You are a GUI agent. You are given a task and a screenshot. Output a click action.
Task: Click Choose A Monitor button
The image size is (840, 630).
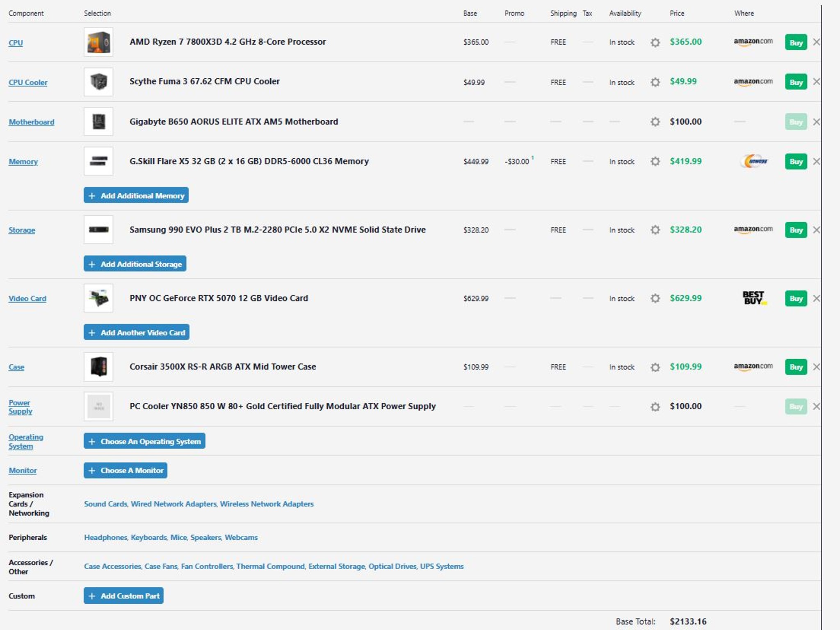pyautogui.click(x=126, y=470)
